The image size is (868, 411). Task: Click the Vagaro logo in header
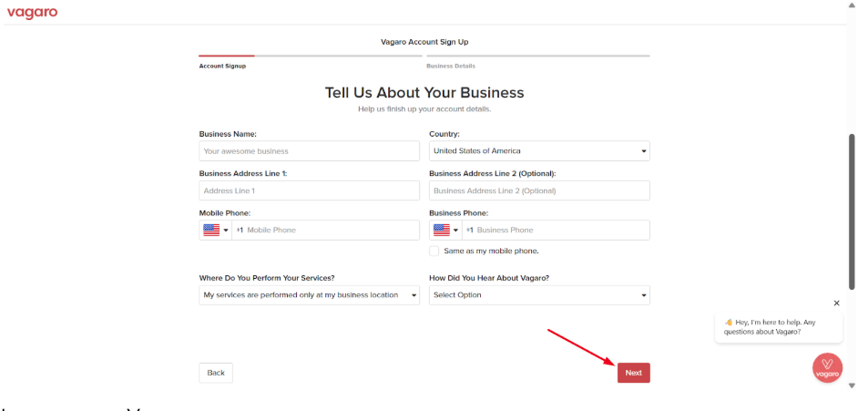(32, 12)
